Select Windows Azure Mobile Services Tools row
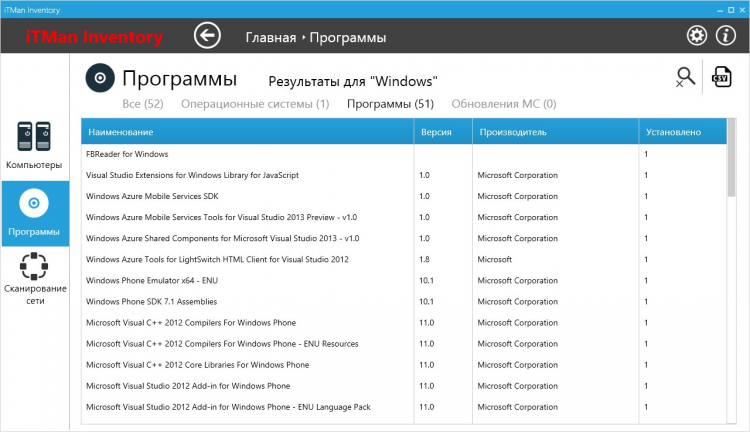 (404, 217)
